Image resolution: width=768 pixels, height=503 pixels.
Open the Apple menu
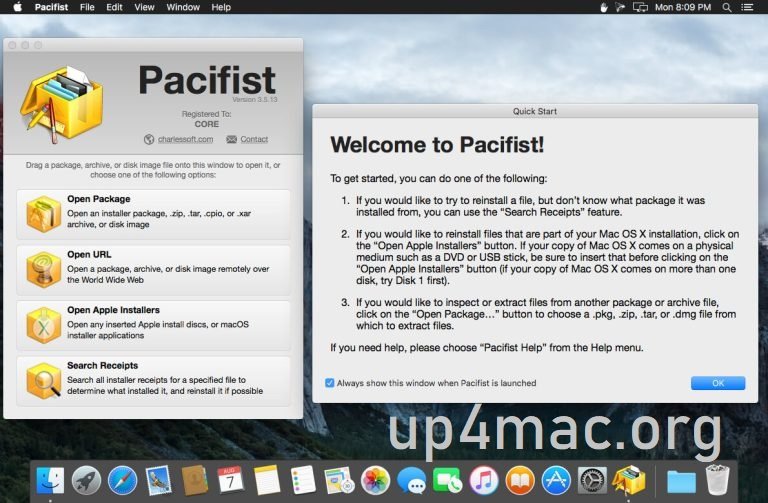click(17, 7)
